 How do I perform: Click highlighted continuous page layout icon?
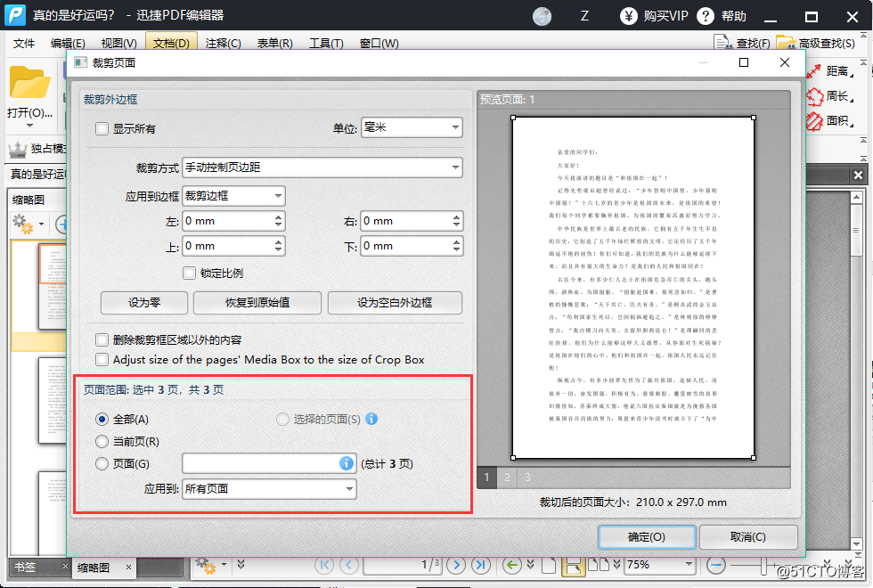pyautogui.click(x=574, y=566)
